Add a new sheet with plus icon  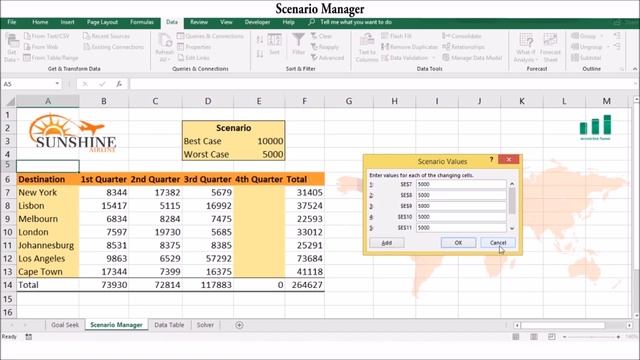click(239, 325)
